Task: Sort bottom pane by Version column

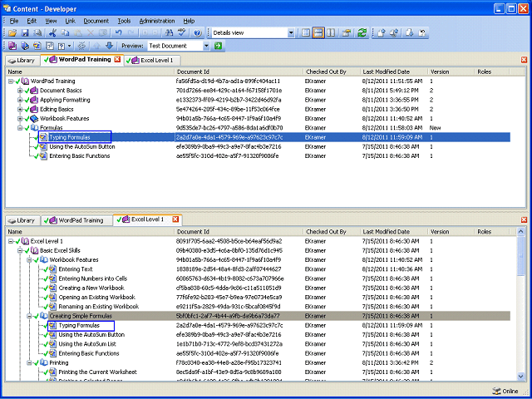Action: [x=451, y=232]
